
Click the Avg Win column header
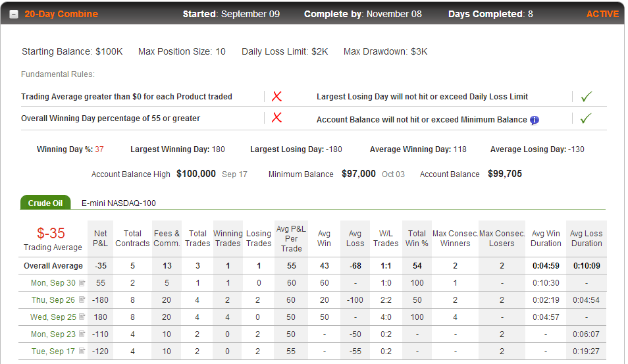click(324, 238)
